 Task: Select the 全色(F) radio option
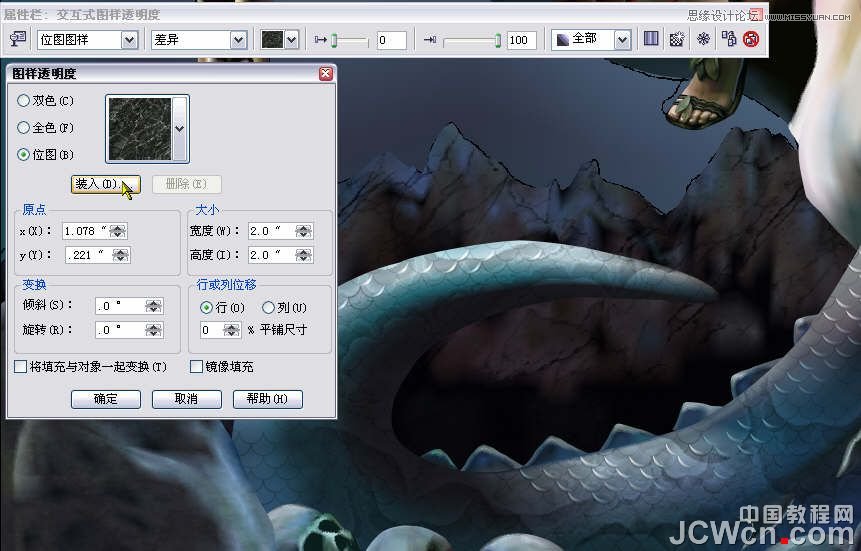(24, 128)
